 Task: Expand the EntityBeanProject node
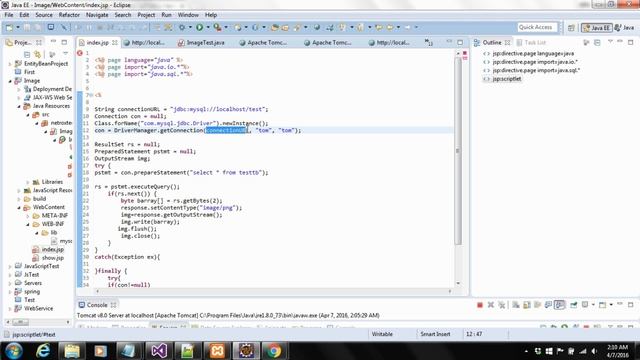(x=10, y=64)
